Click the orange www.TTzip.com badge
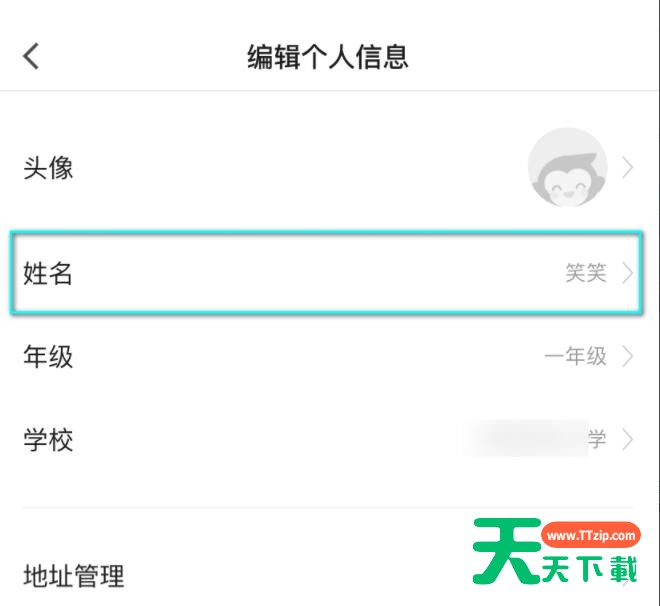Viewport: 660px width, 606px height. 591,535
